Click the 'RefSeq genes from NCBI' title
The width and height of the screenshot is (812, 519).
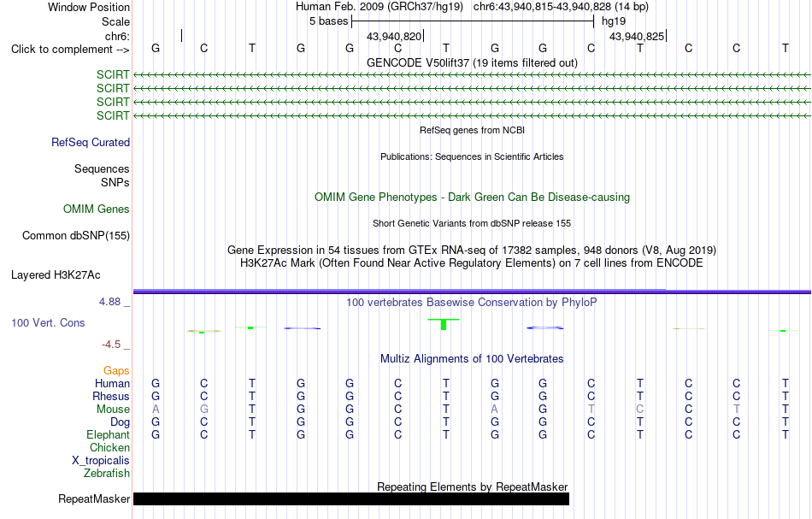(472, 130)
